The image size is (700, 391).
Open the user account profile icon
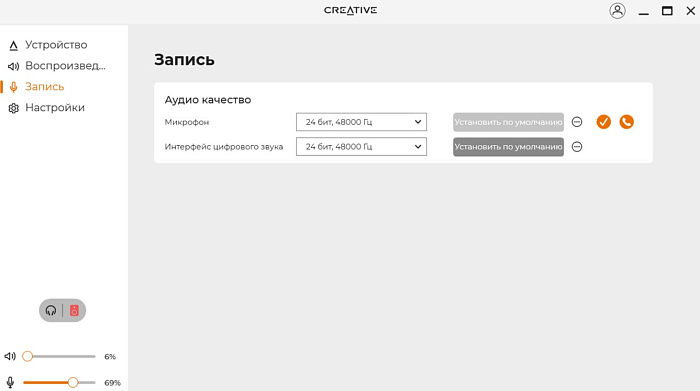(x=617, y=11)
